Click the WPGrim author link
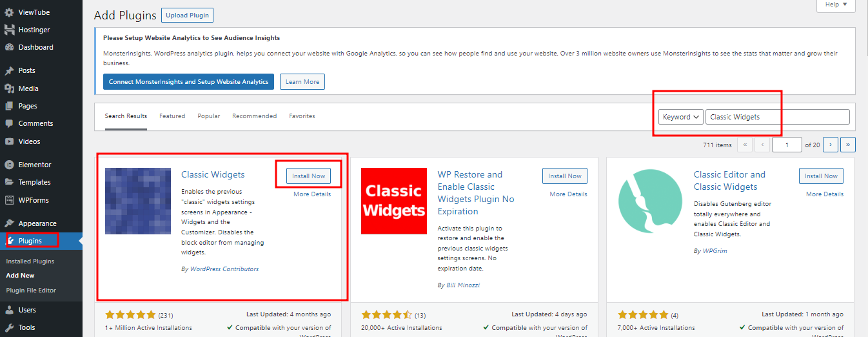Image resolution: width=868 pixels, height=337 pixels. [x=715, y=250]
